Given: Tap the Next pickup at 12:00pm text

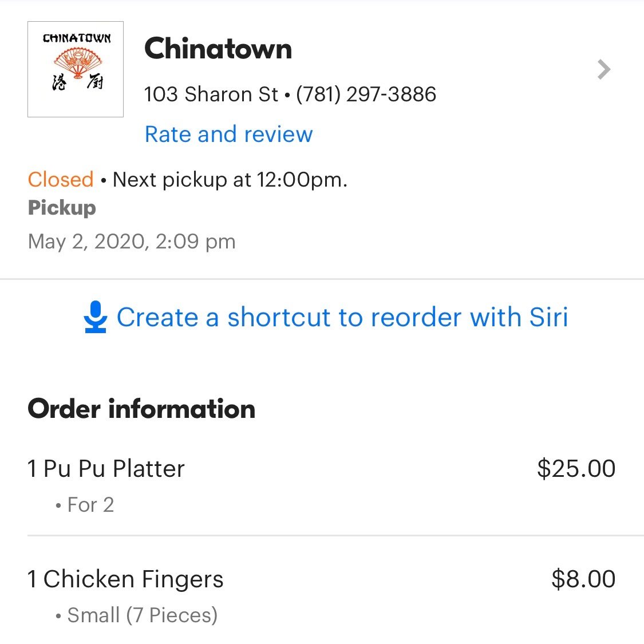Looking at the screenshot, I should coord(230,180).
